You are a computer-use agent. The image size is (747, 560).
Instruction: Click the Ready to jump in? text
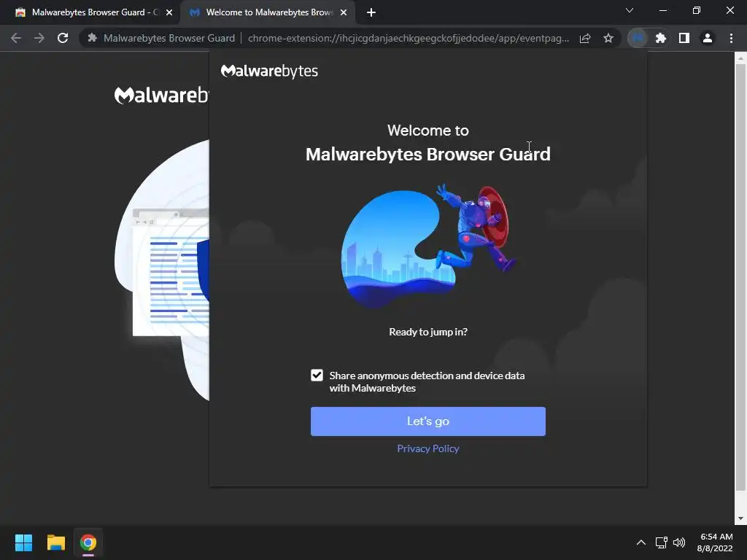click(x=427, y=332)
